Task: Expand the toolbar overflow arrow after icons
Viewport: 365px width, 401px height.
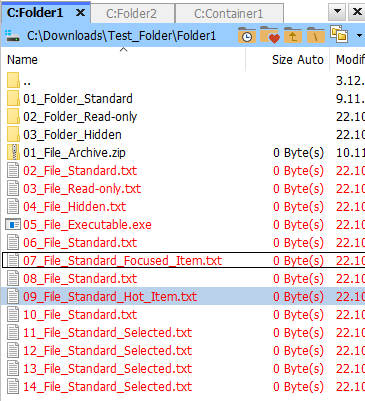Action: pos(359,35)
